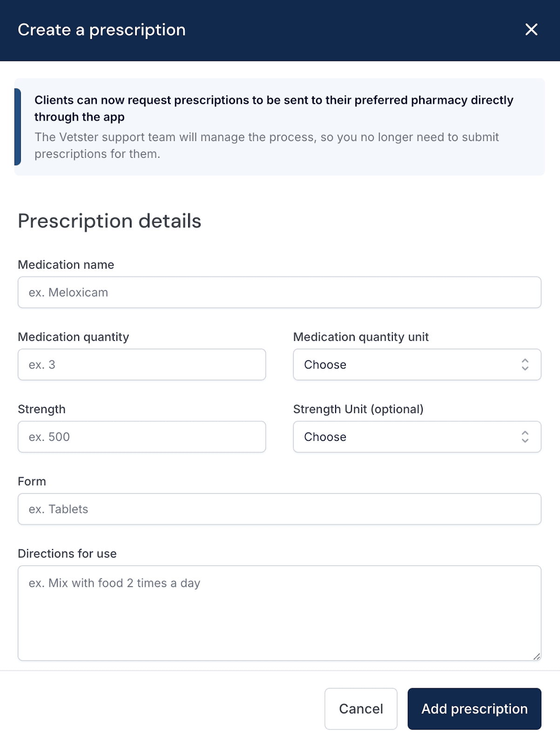This screenshot has height=745, width=560.
Task: Click the Medication name input field
Action: coord(279,292)
